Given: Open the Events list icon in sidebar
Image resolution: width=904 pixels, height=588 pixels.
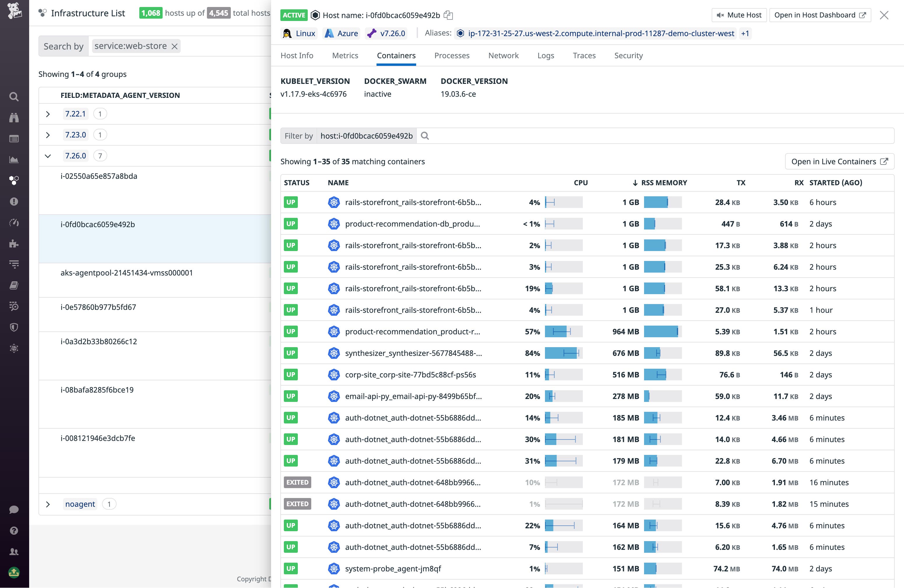Looking at the screenshot, I should (x=14, y=139).
